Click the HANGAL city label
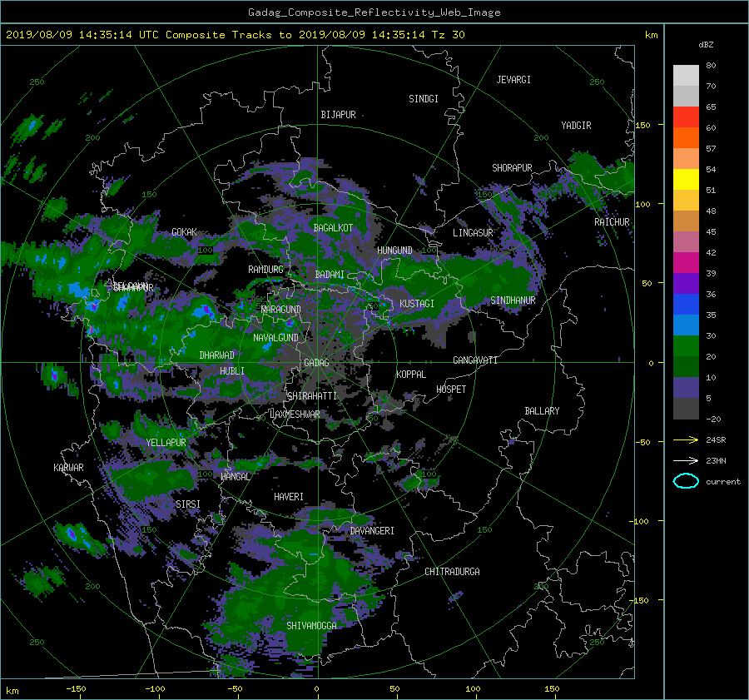 [x=235, y=476]
